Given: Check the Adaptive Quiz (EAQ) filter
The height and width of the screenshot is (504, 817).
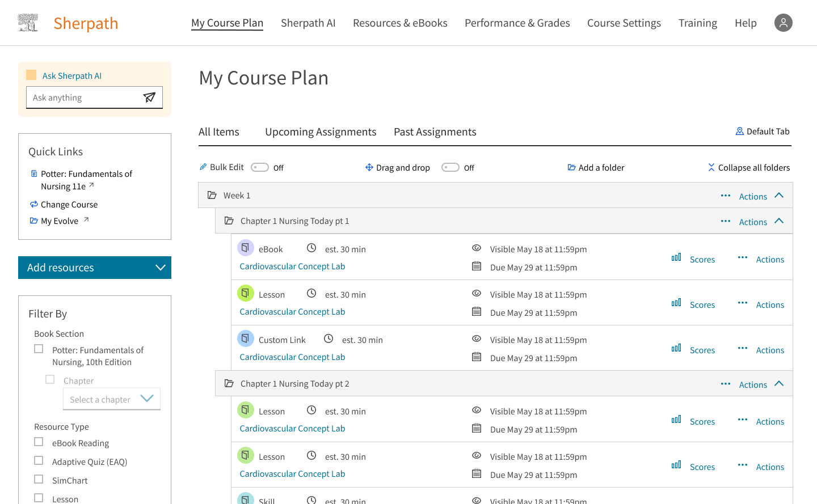Looking at the screenshot, I should click(x=39, y=460).
